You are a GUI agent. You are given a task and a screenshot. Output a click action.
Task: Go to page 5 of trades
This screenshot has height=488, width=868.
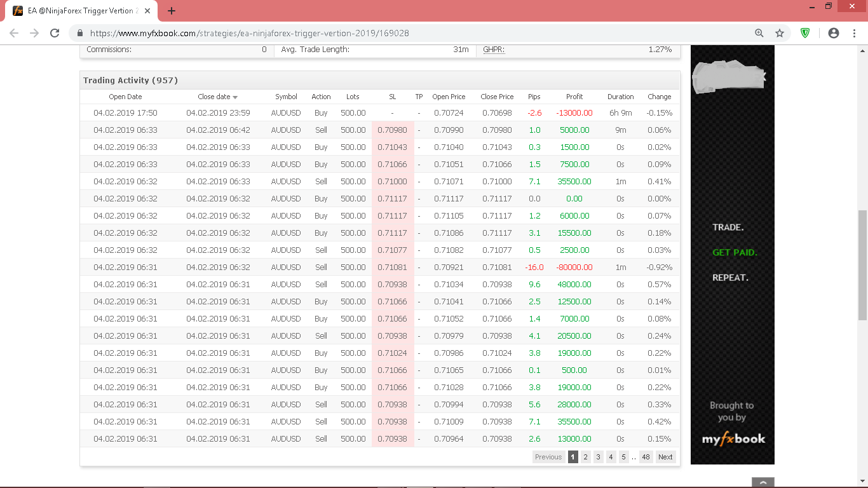(623, 457)
